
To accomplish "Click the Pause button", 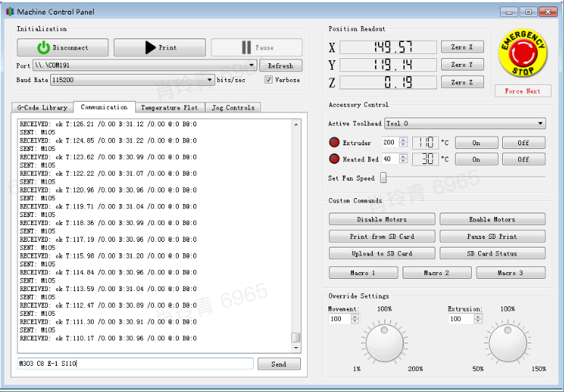I will coord(256,48).
